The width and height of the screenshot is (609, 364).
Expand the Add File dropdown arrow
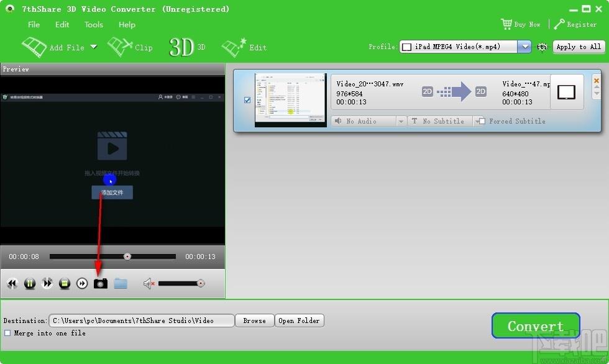coord(94,47)
